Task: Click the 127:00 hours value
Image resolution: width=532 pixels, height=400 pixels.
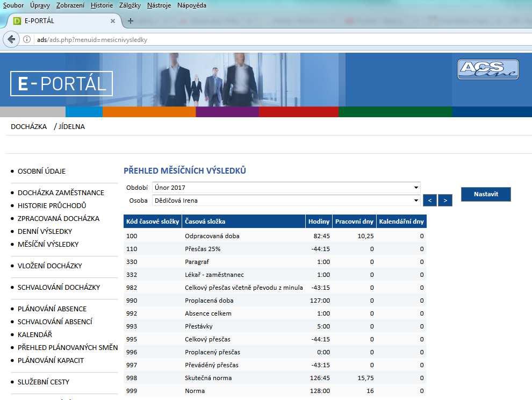Action: (x=320, y=301)
